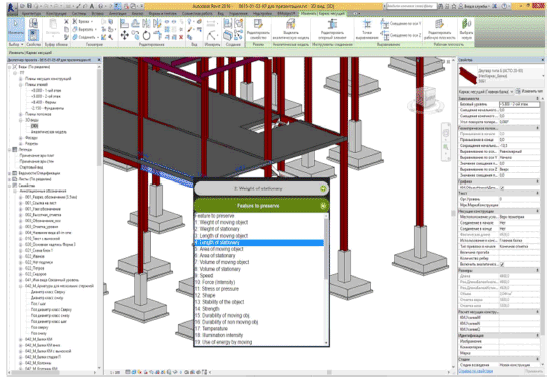This screenshot has width=549, height=380.
Task: Select '17: Temperature' in the feature list
Action: 259,329
